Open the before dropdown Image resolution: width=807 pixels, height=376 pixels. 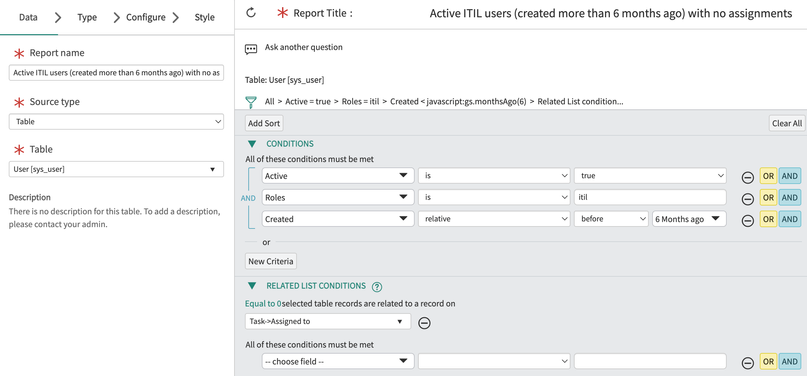(611, 219)
